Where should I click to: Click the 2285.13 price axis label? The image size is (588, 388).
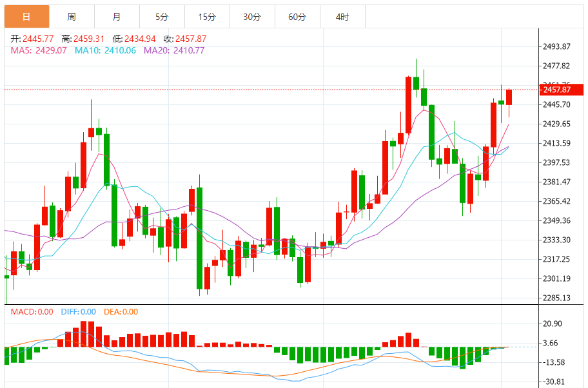coord(556,298)
